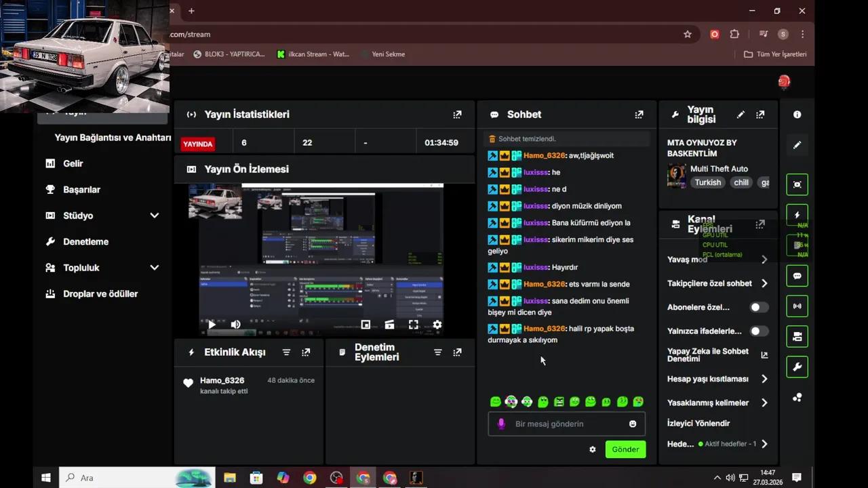
Task: Click the Gönder button
Action: point(625,449)
